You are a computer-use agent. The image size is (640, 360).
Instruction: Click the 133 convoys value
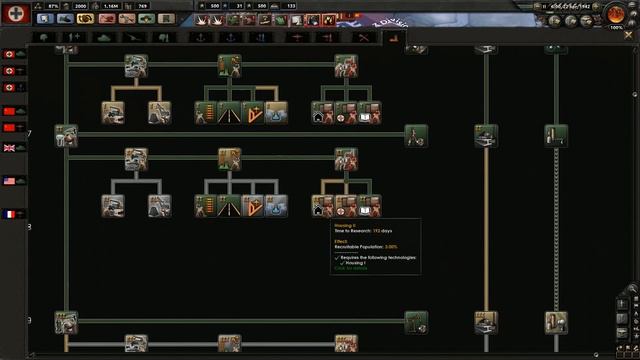pyautogui.click(x=291, y=6)
